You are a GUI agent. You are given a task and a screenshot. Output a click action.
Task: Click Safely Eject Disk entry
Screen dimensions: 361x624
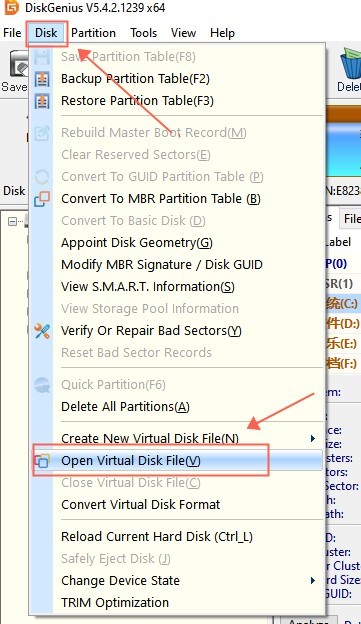click(x=116, y=559)
